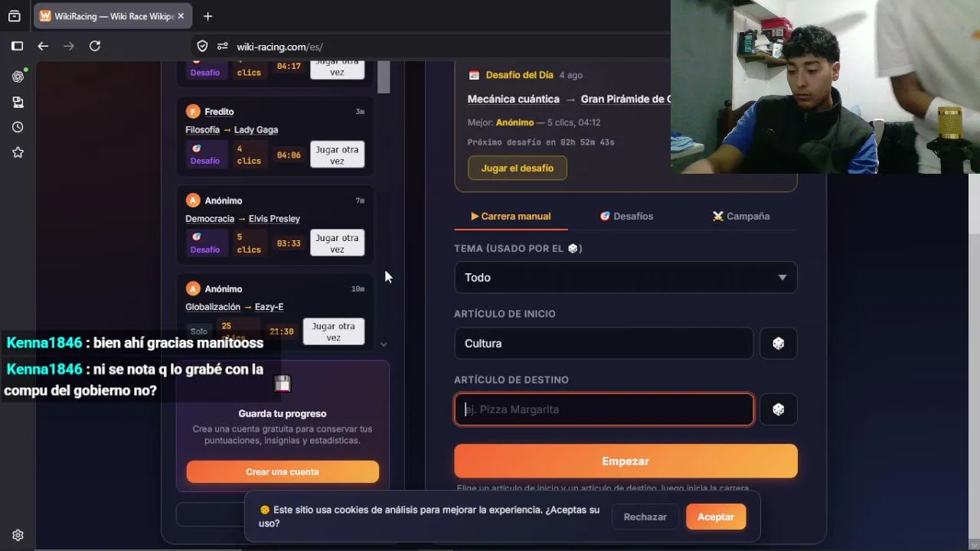980x551 pixels.
Task: Close the WikiRacing browser tab
Action: tap(181, 16)
